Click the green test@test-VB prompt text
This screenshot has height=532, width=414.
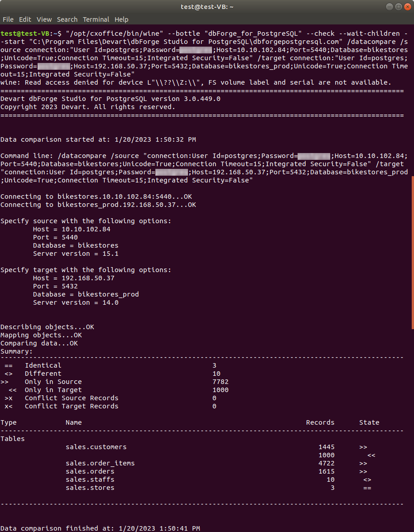tap(25, 34)
